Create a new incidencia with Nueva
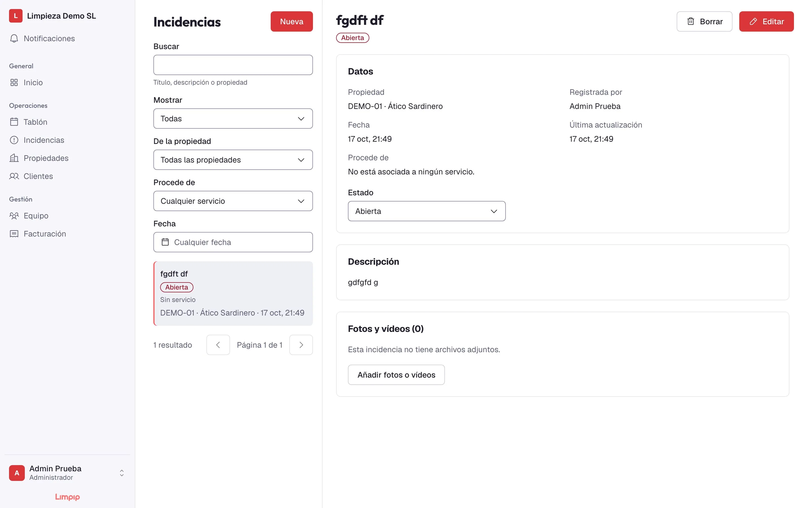The width and height of the screenshot is (812, 508). click(x=292, y=21)
